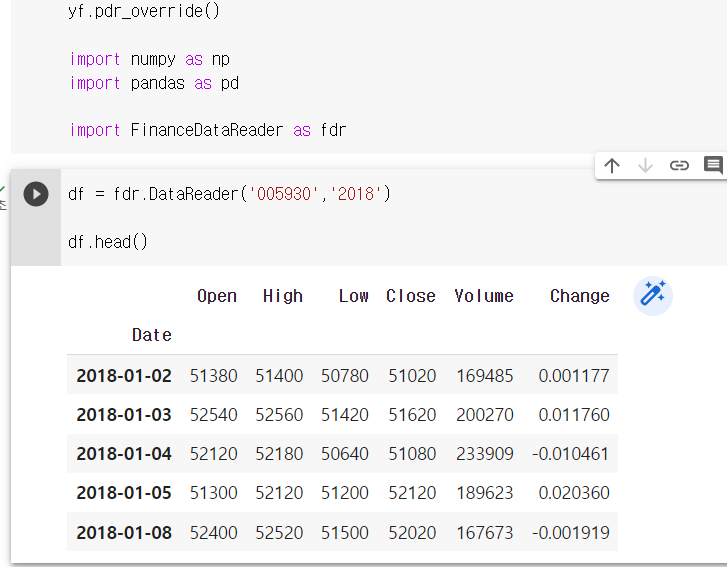Select row index 2018-01-02
Viewport: 727px width, 567px height.
[124, 376]
